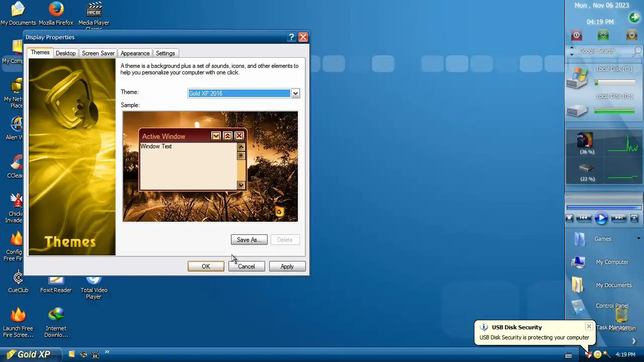Click the Cancel button
The width and height of the screenshot is (644, 362).
[247, 266]
